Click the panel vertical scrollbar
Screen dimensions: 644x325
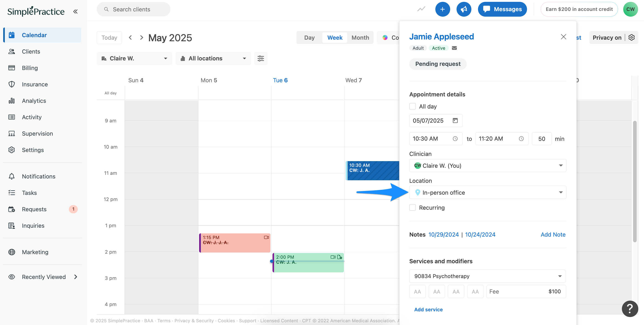pyautogui.click(x=634, y=181)
